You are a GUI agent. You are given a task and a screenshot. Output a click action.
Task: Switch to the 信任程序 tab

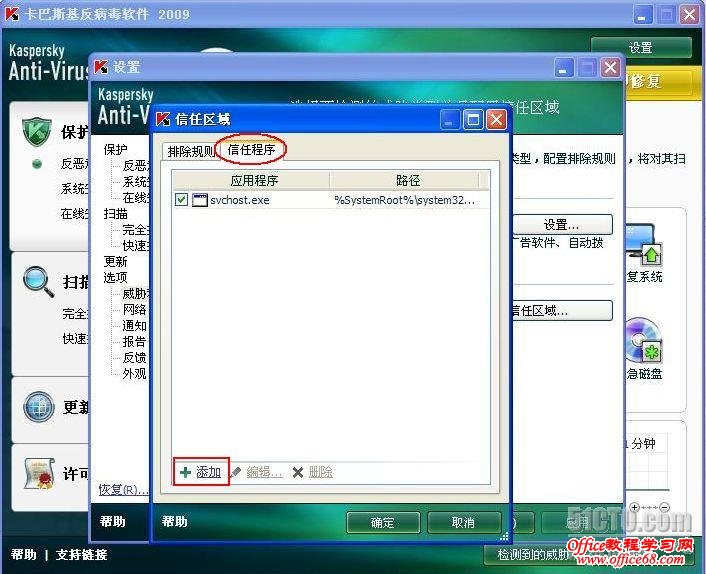(251, 149)
